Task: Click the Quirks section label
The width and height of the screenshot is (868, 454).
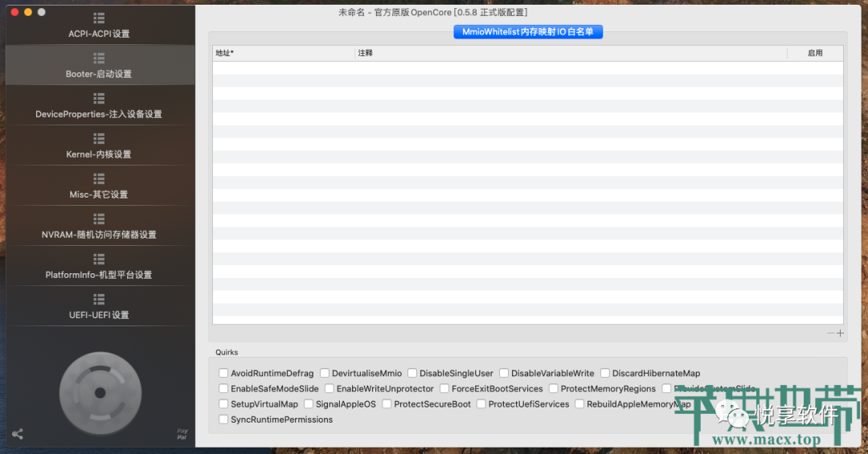Action: 227,352
